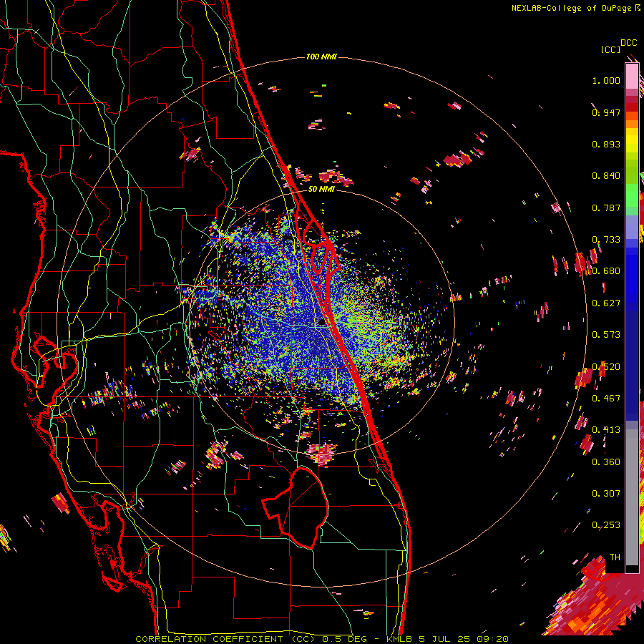Click the DCC label above the color bar

coord(628,43)
